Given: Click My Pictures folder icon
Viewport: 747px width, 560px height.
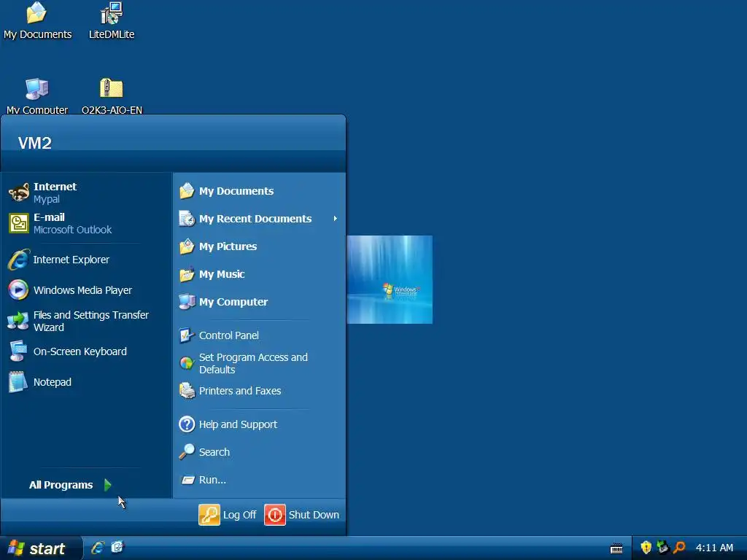Looking at the screenshot, I should 187,246.
